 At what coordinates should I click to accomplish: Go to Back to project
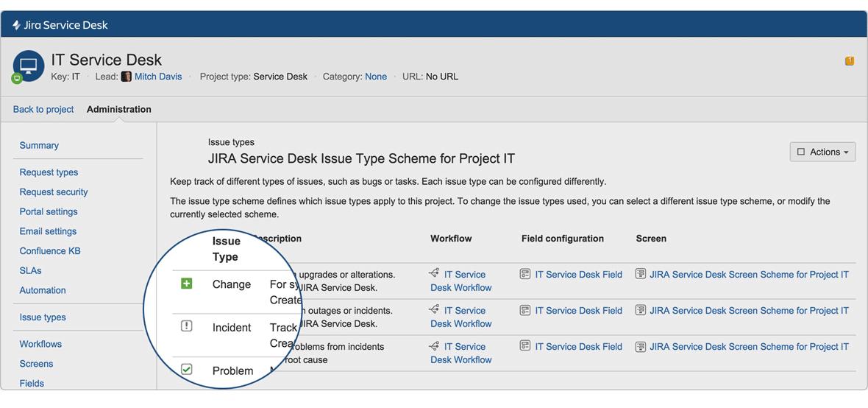point(43,109)
